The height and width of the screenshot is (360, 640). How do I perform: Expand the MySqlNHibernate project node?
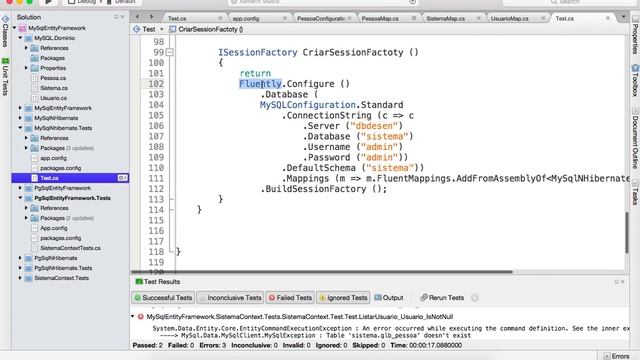20,118
